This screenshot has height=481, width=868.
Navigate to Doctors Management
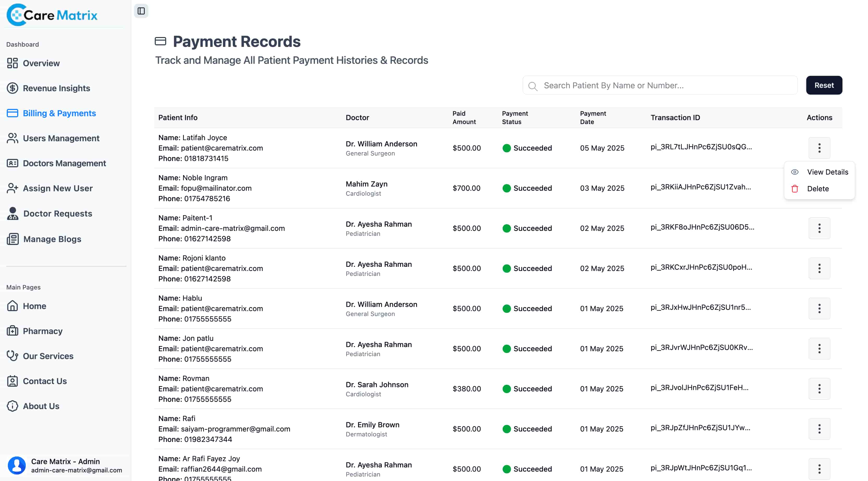pos(64,163)
